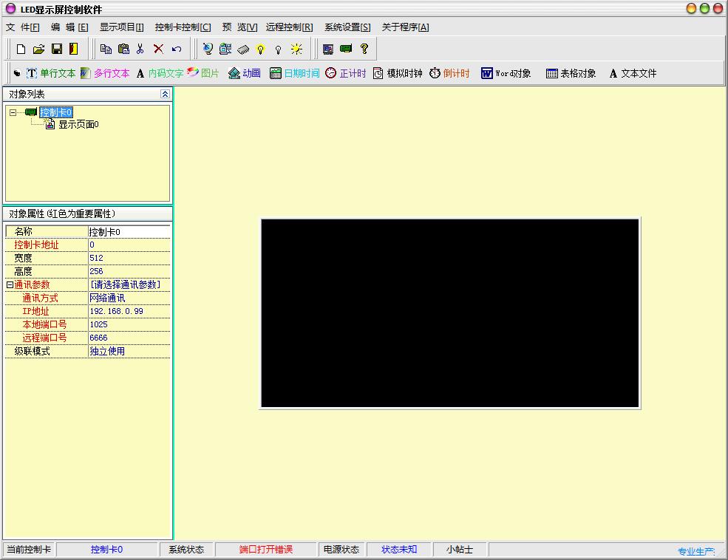Open the 远程控制[R] menu

289,27
